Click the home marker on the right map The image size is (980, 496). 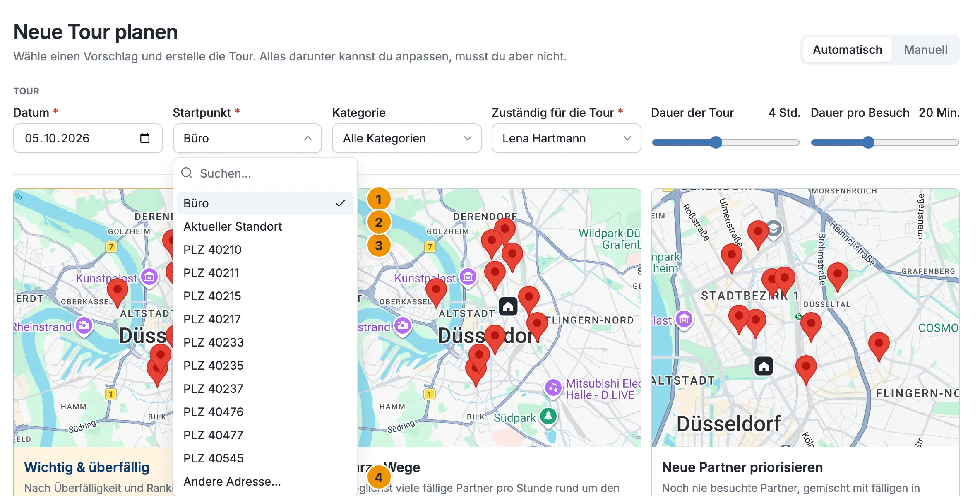pos(764,366)
